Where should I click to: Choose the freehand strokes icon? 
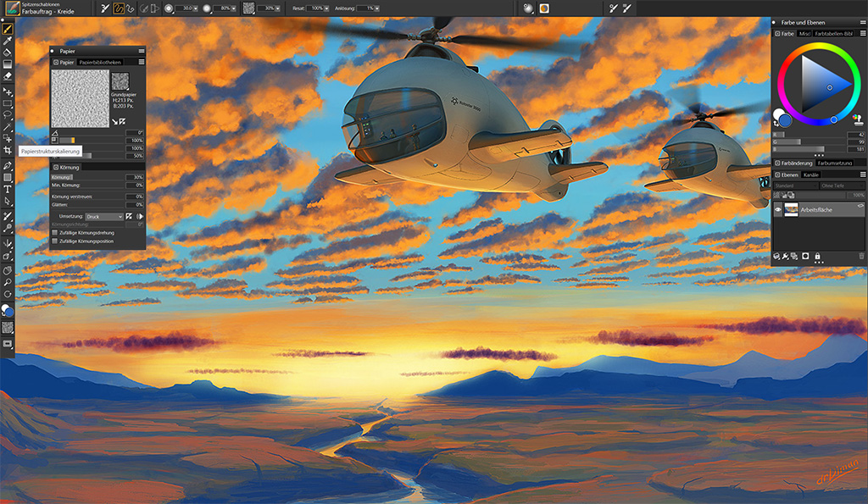[x=119, y=8]
